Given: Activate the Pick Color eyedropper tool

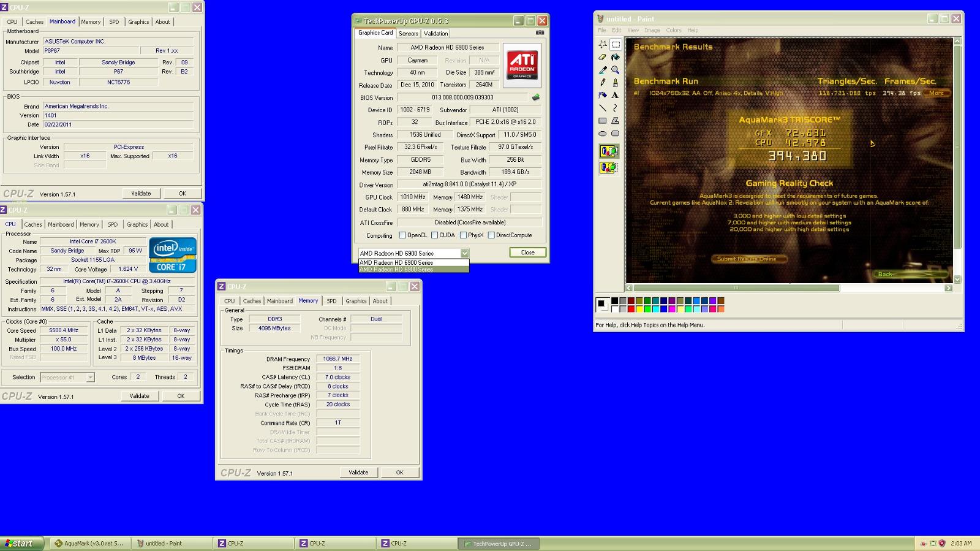Looking at the screenshot, I should coord(603,70).
